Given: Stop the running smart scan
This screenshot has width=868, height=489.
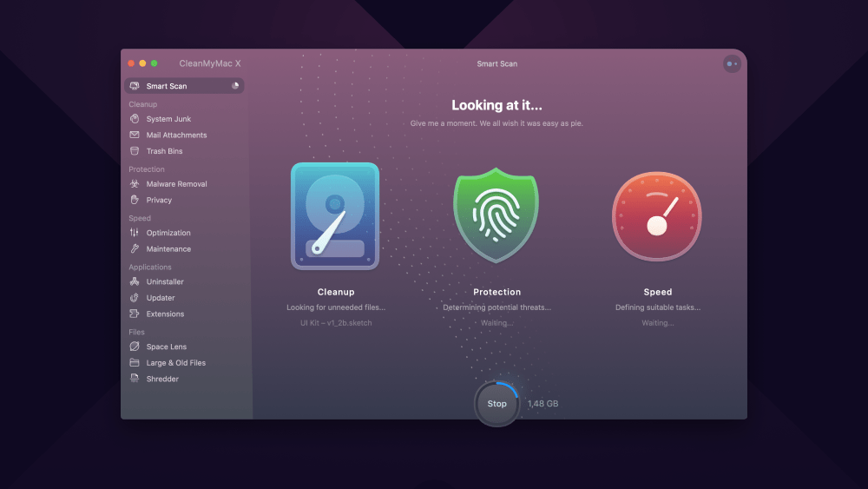Looking at the screenshot, I should (496, 404).
